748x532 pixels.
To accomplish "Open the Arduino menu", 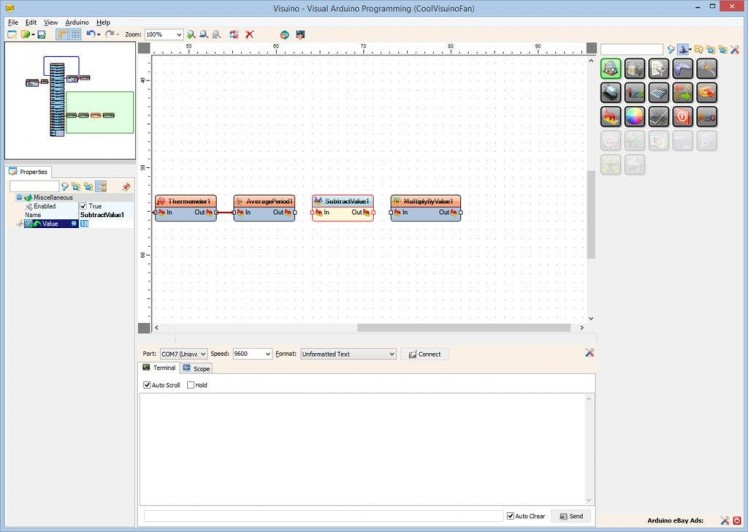I will point(77,22).
